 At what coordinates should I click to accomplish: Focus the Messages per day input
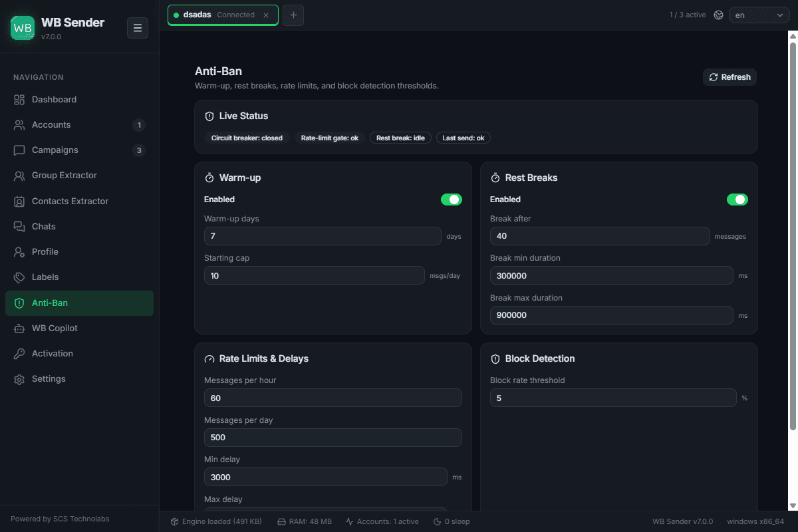333,438
